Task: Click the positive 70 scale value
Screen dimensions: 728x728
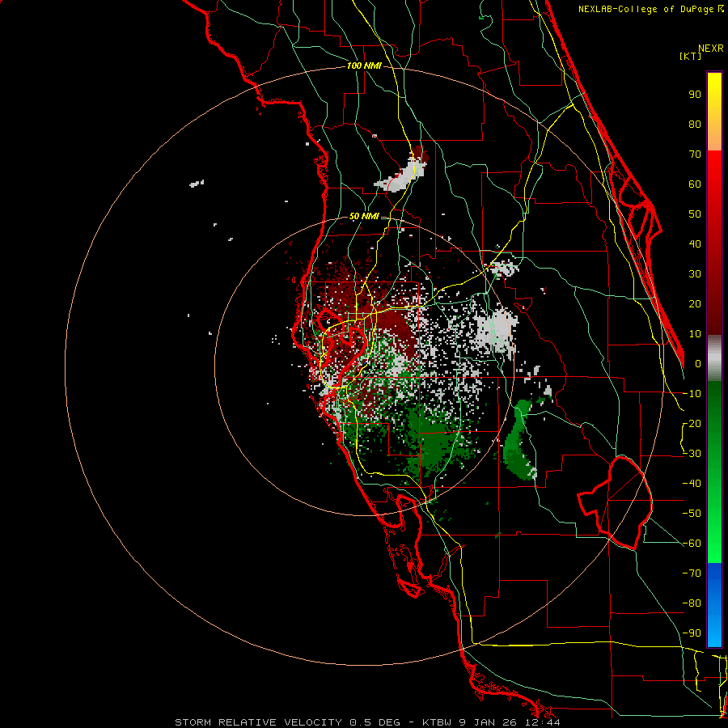Action: pyautogui.click(x=695, y=154)
